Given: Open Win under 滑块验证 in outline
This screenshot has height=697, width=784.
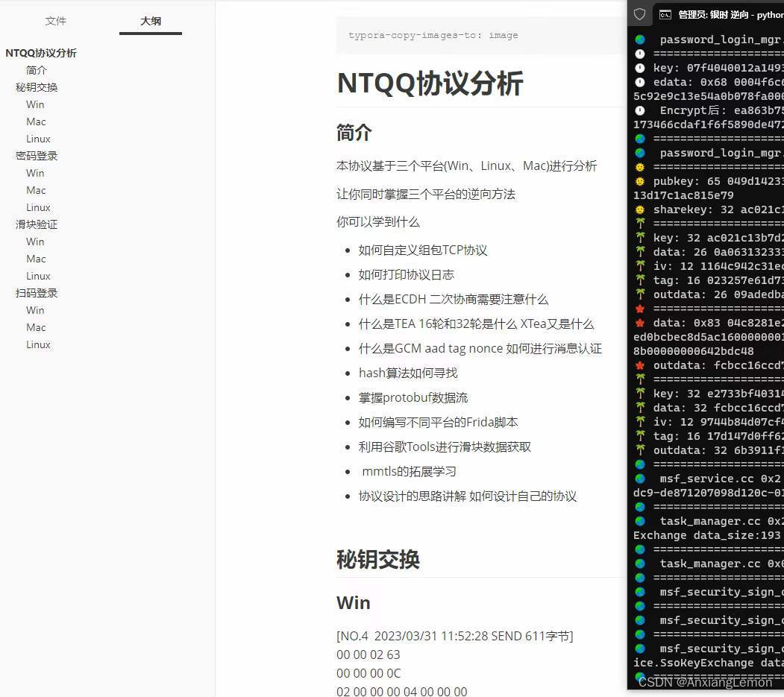Looking at the screenshot, I should pos(35,242).
